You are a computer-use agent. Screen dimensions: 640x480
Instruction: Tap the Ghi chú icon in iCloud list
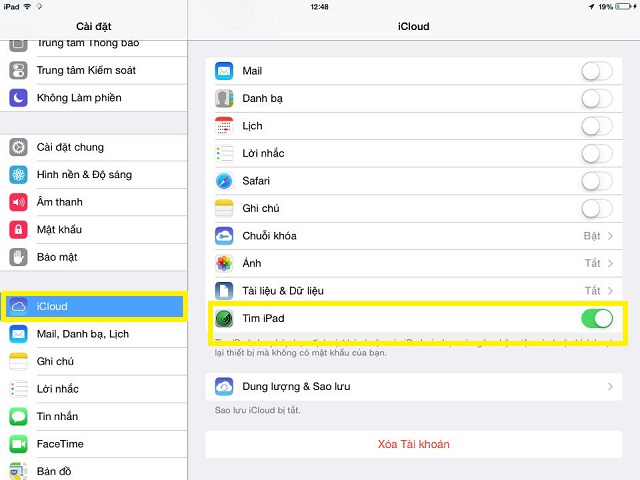point(224,209)
